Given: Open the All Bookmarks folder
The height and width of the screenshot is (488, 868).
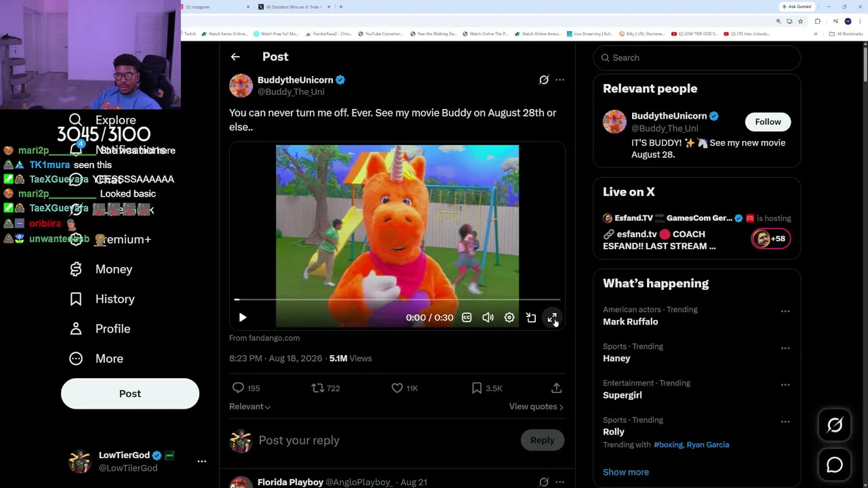Looking at the screenshot, I should click(846, 34).
